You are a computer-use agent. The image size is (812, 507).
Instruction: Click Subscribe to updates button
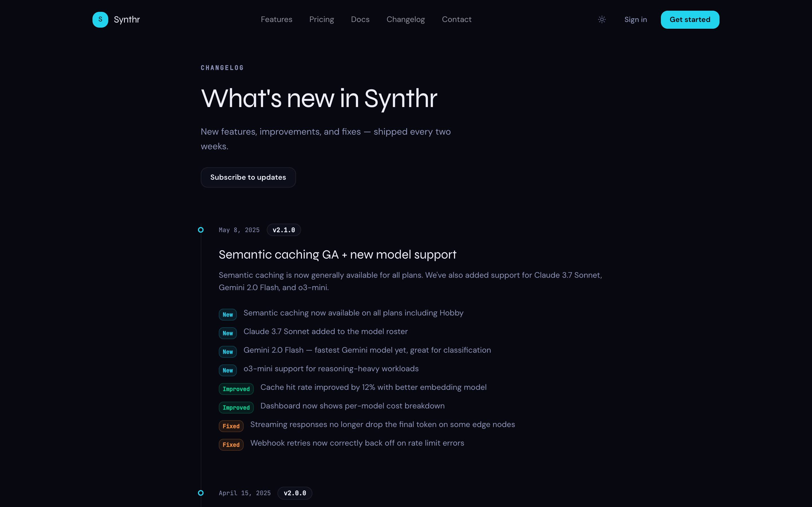tap(248, 177)
